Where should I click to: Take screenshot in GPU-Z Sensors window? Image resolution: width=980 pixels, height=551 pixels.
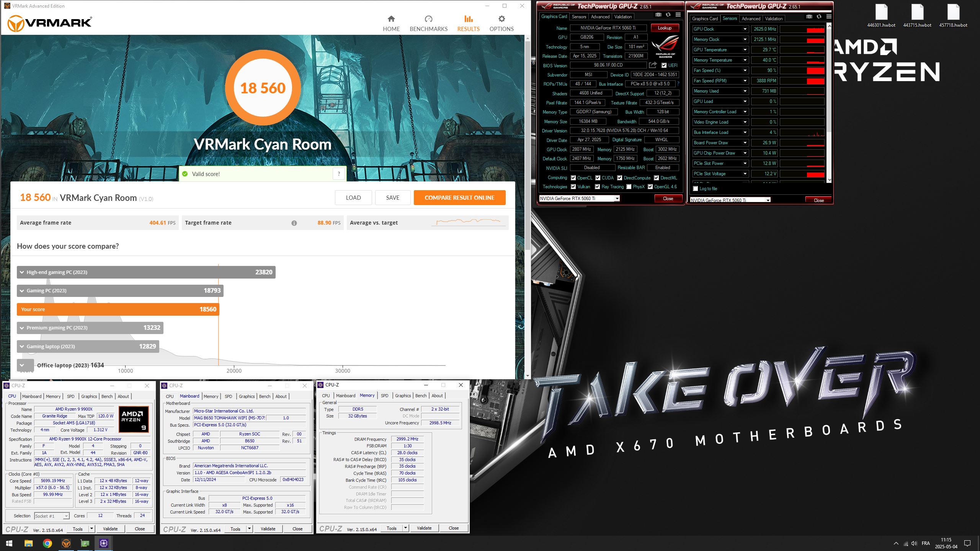809,17
